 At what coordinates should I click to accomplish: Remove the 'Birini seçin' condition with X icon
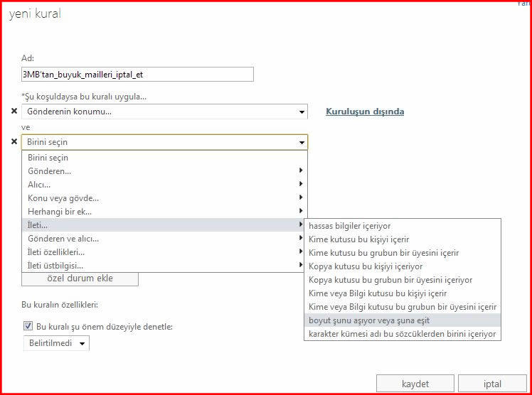(x=14, y=141)
